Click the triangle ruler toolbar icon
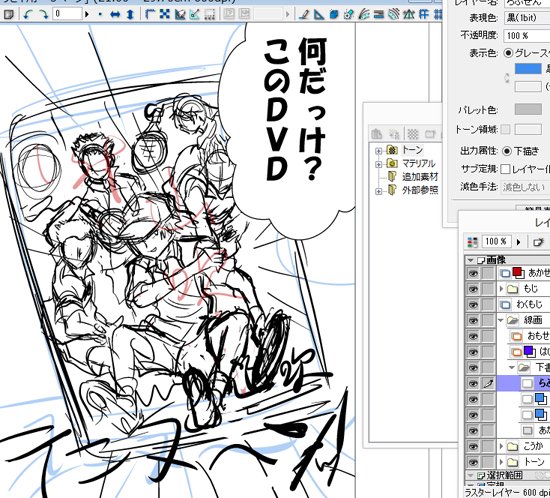Viewport: 550px width, 498px height. 319,14
